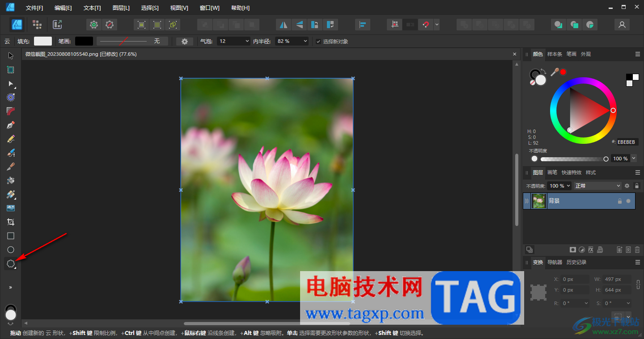
Task: Click the color picker eyedropper icon
Action: click(x=555, y=72)
